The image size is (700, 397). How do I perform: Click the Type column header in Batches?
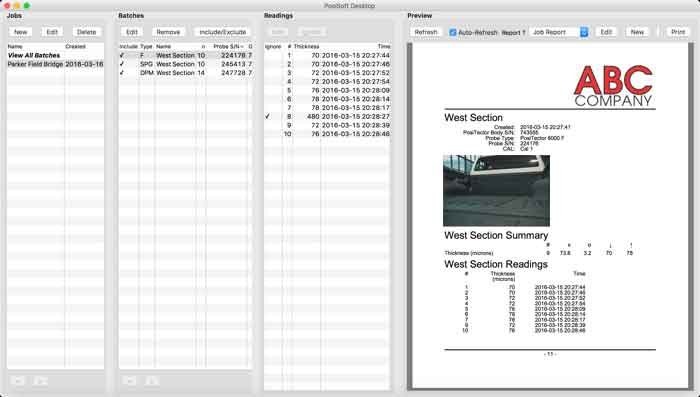[146, 46]
